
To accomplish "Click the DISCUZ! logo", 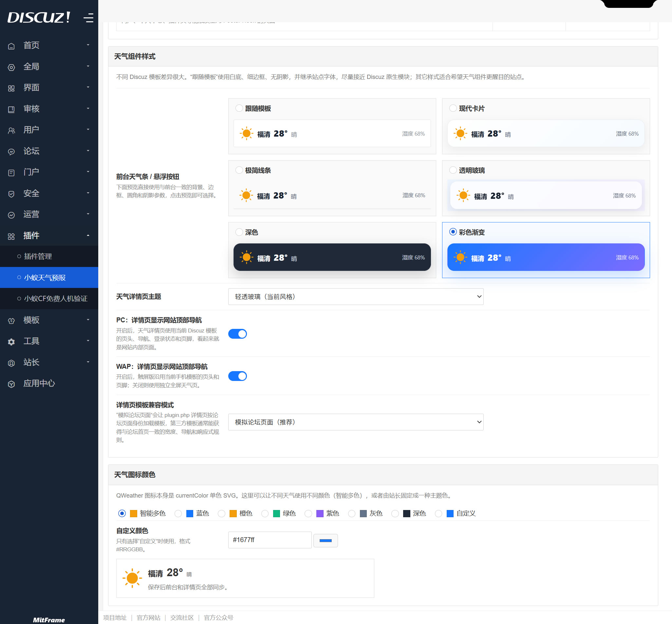I will (39, 17).
